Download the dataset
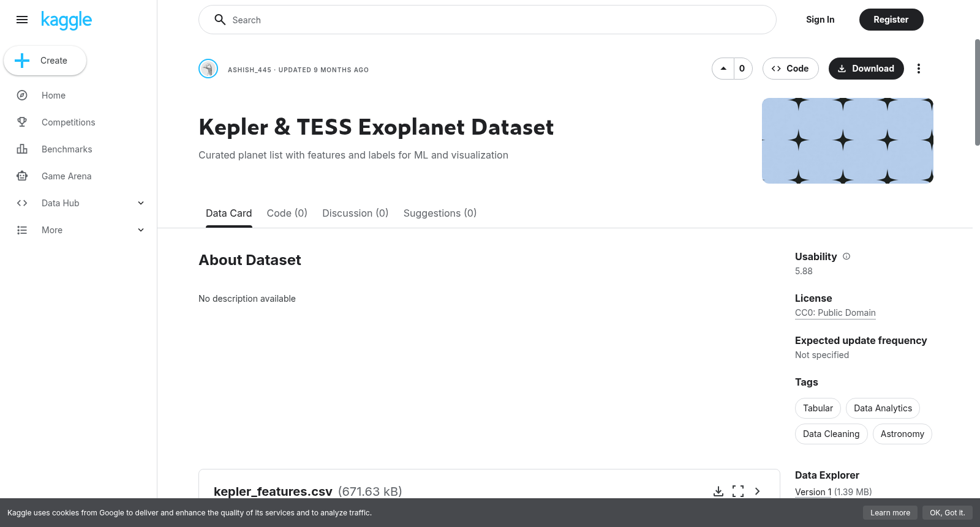Image resolution: width=980 pixels, height=527 pixels. click(x=865, y=69)
